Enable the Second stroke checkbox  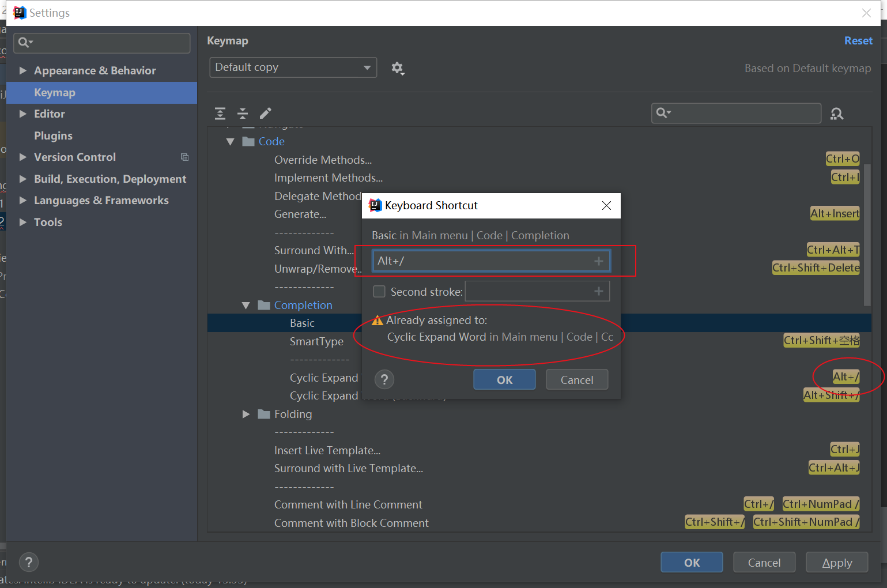[379, 292]
